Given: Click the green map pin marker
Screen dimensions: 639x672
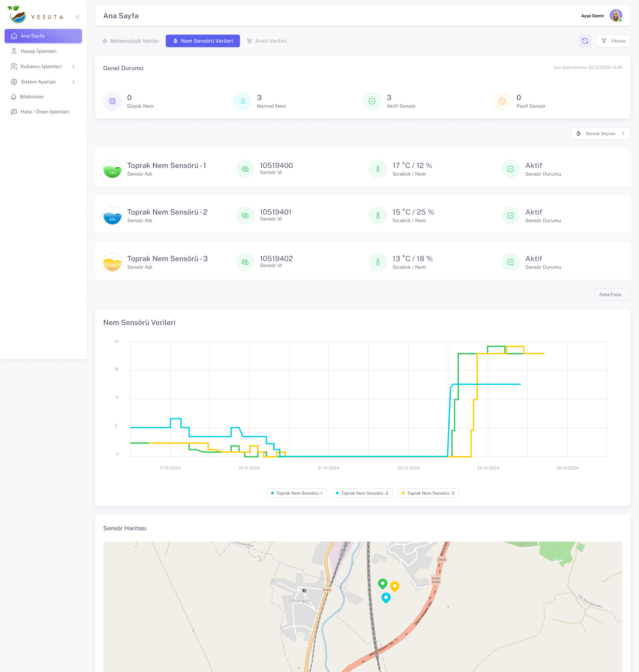Looking at the screenshot, I should 382,584.
